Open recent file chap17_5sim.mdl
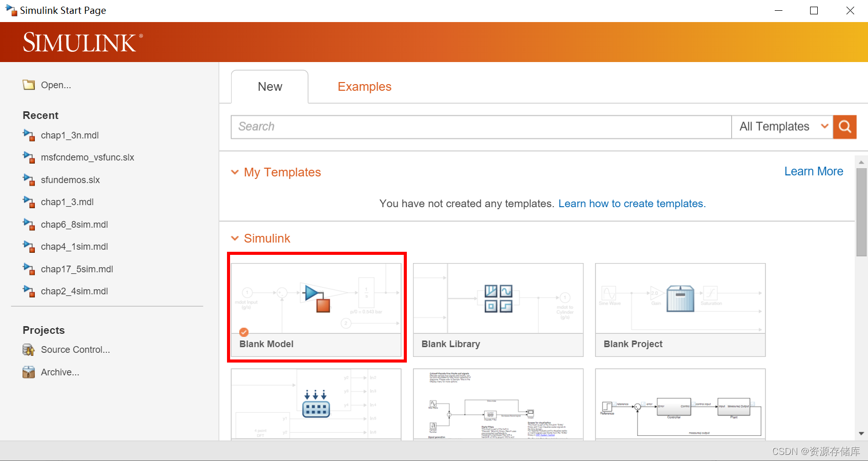 [x=77, y=269]
